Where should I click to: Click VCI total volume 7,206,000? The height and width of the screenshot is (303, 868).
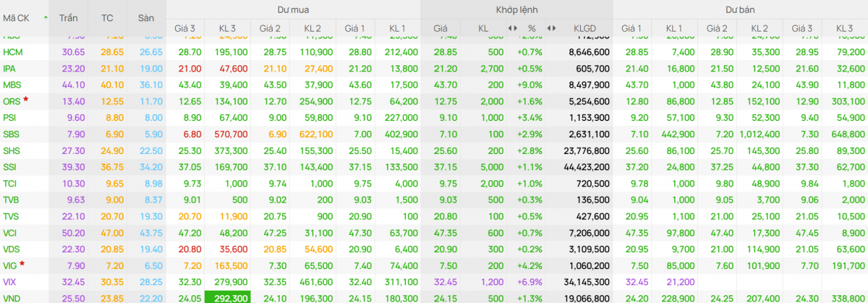(589, 232)
